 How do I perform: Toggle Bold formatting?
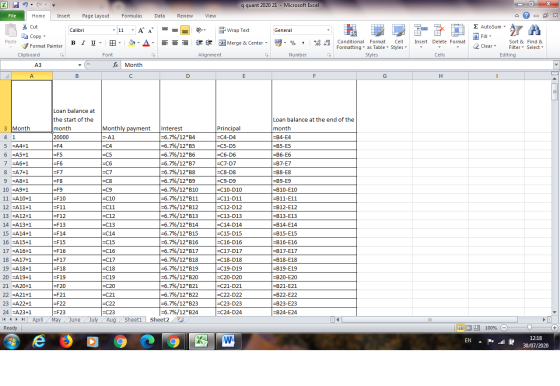click(73, 43)
